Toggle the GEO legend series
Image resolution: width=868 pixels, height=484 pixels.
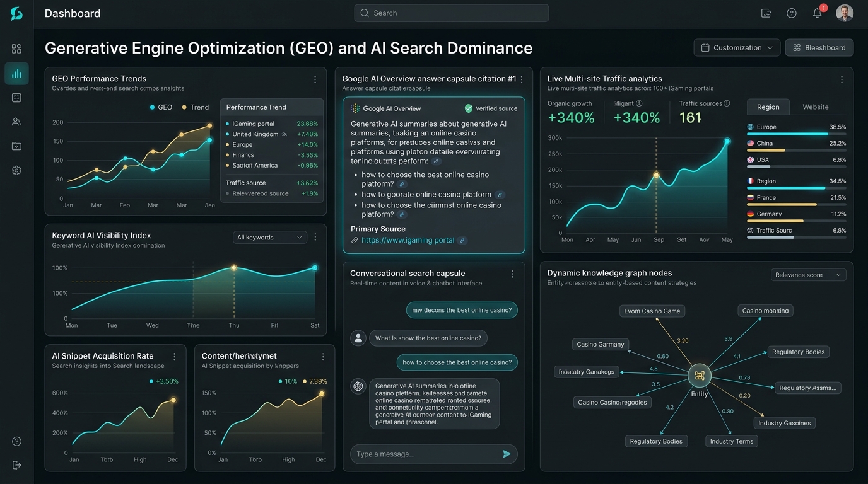[x=161, y=107]
